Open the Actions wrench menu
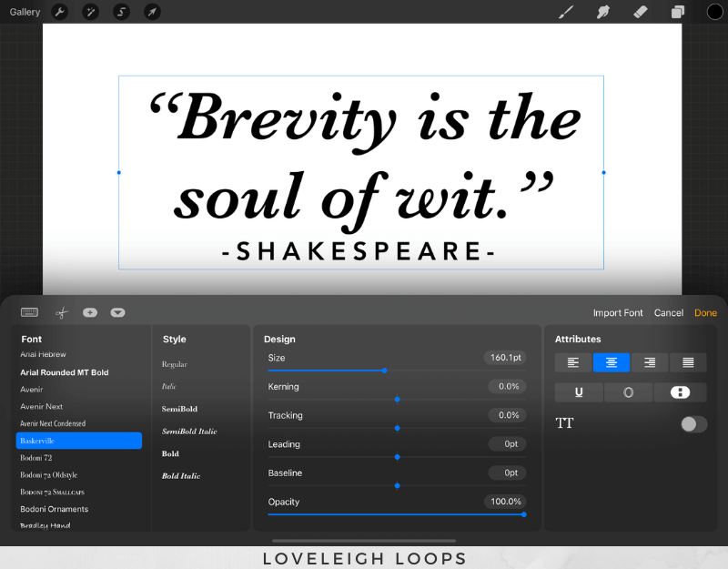Screen dimensions: 728x569 pos(58,12)
